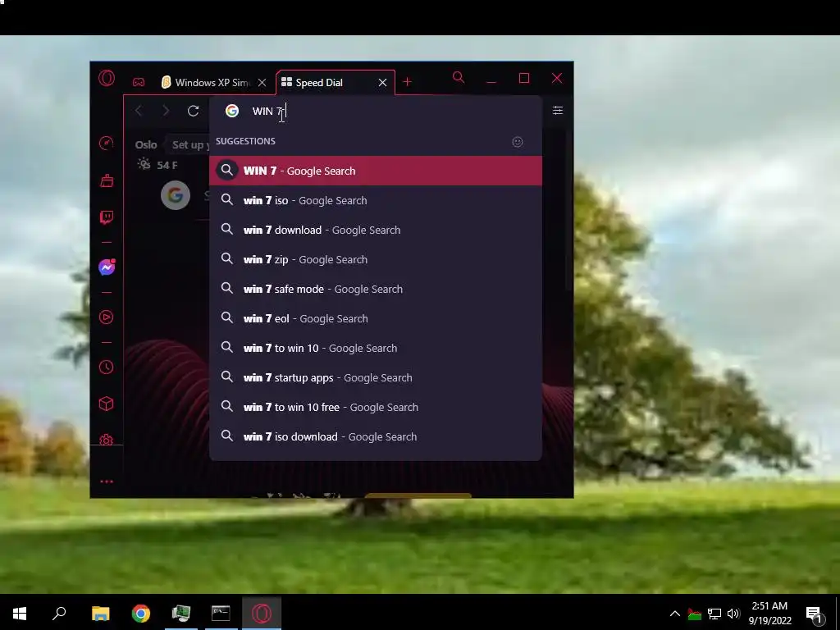Screen dimensions: 840x630
Task: Click the 54 F temperature reading
Action: pos(167,165)
